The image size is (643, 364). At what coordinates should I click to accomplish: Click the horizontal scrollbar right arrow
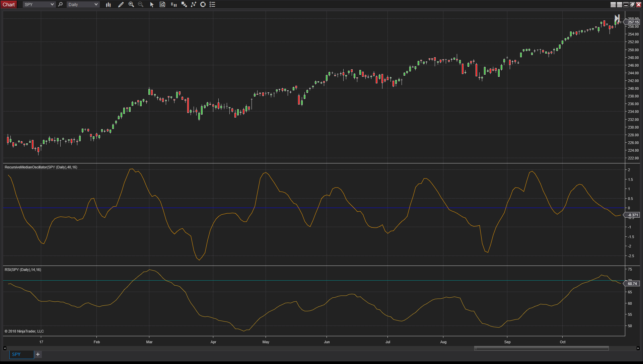[638, 348]
